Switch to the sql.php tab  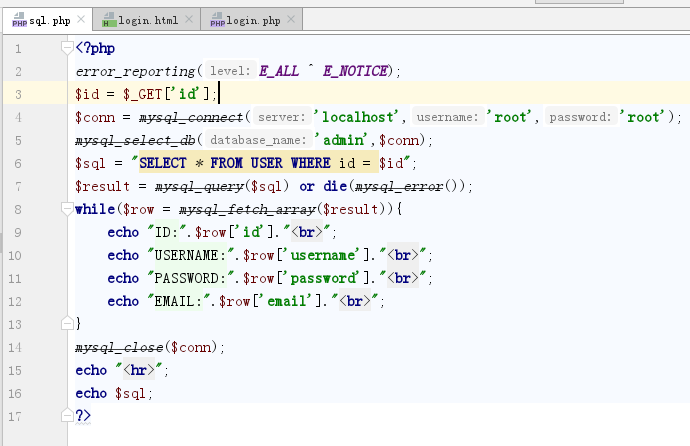coord(48,20)
